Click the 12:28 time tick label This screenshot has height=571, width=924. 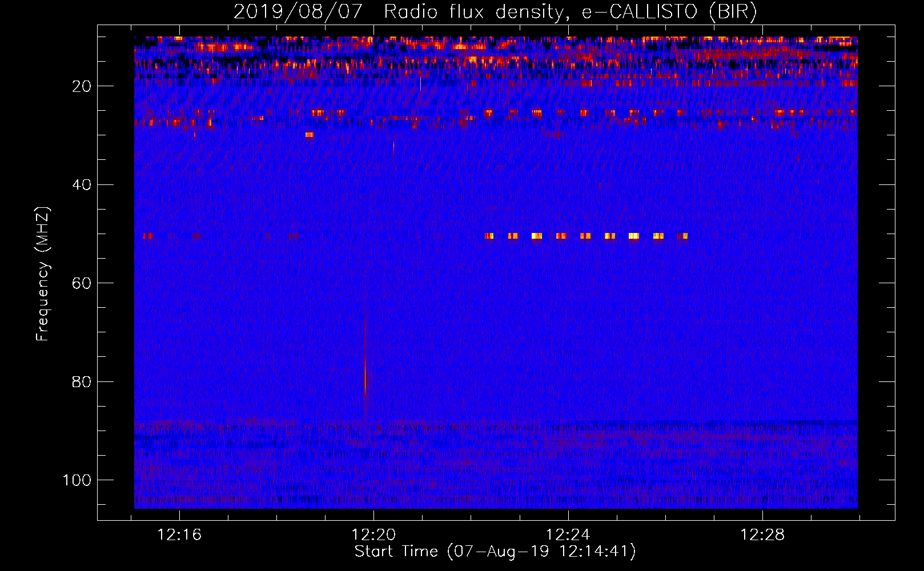pyautogui.click(x=762, y=535)
